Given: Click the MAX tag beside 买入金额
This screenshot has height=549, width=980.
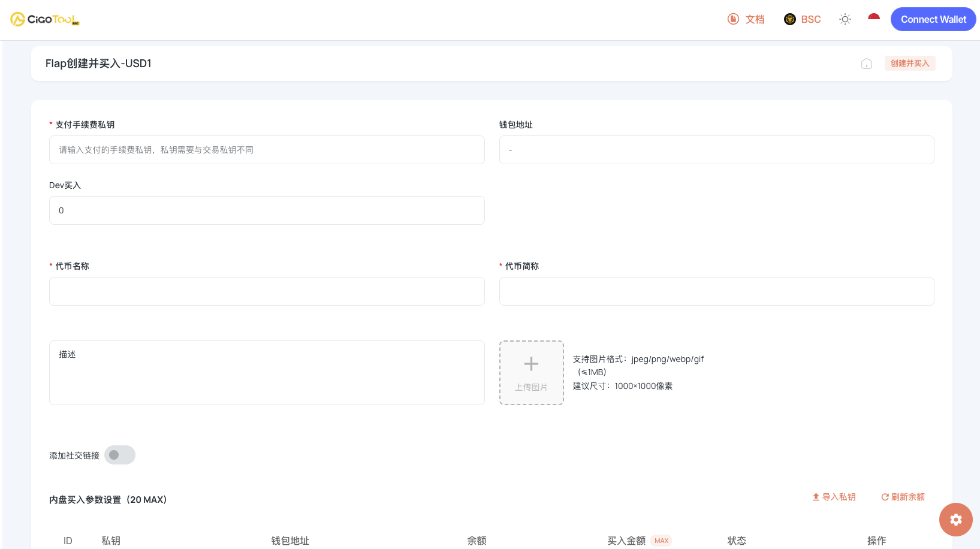Looking at the screenshot, I should coord(661,540).
